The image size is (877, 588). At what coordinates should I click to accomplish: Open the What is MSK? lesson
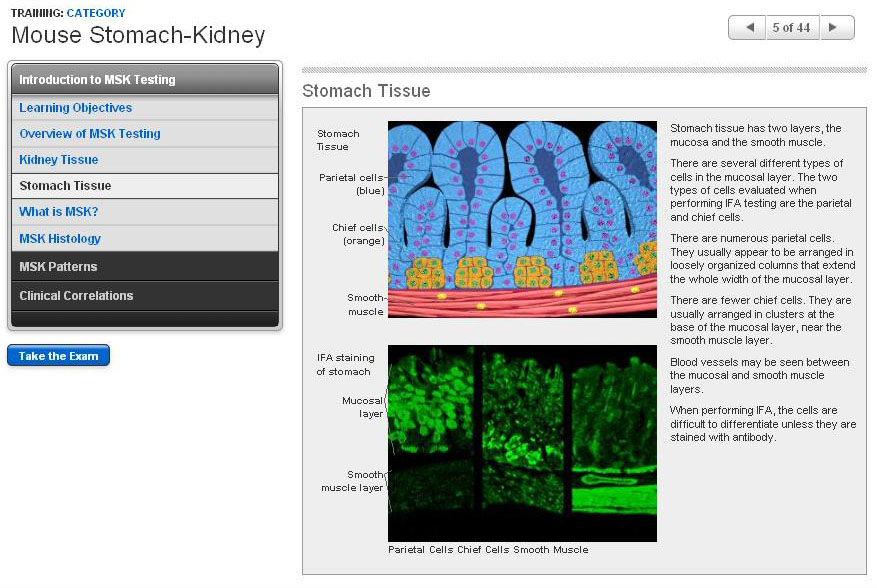59,212
